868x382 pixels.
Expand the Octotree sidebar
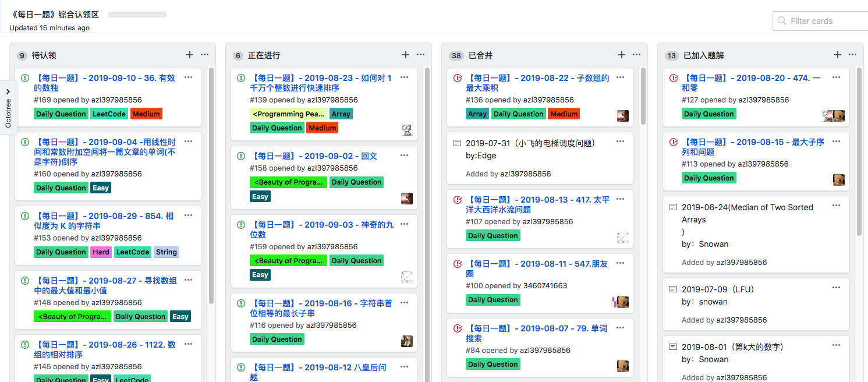[8, 107]
